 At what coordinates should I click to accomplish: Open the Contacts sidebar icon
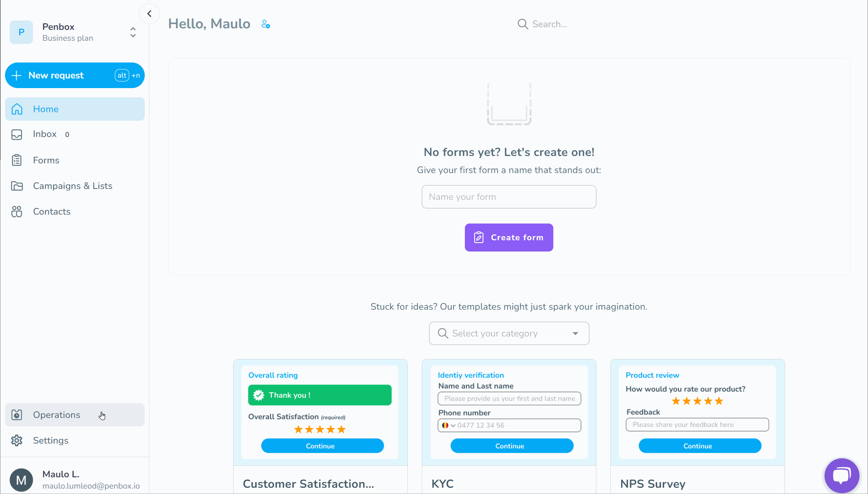click(17, 211)
